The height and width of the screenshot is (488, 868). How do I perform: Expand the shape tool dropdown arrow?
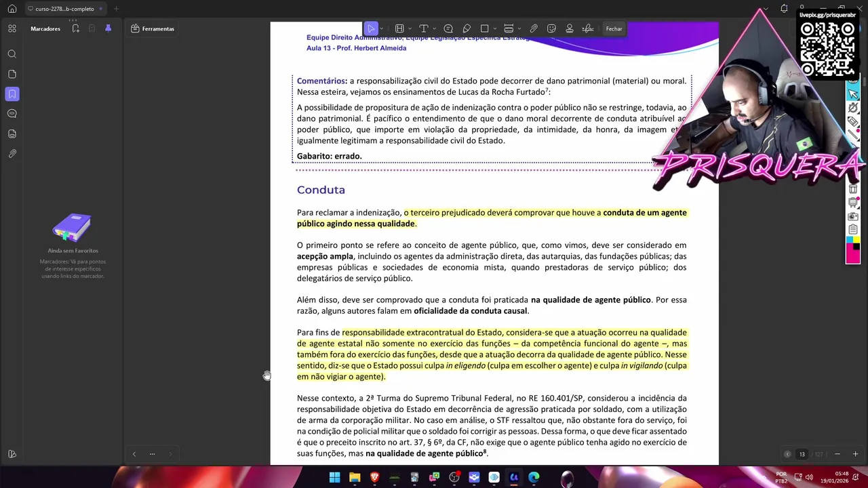(x=495, y=28)
